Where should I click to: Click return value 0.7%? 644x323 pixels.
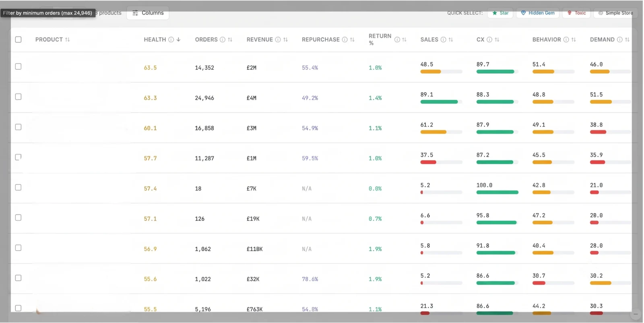(375, 219)
